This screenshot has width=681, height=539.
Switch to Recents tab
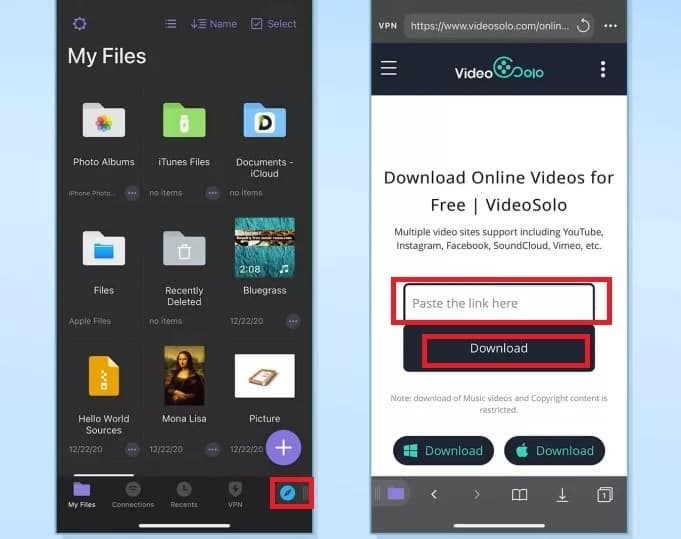[x=184, y=494]
